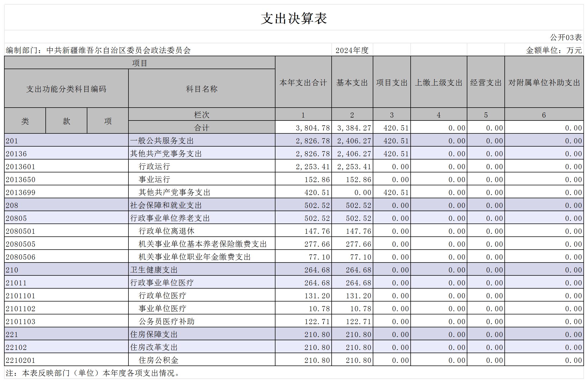588x383 pixels.
Task: Click the 上缴上级支出 header cell
Action: tap(439, 83)
